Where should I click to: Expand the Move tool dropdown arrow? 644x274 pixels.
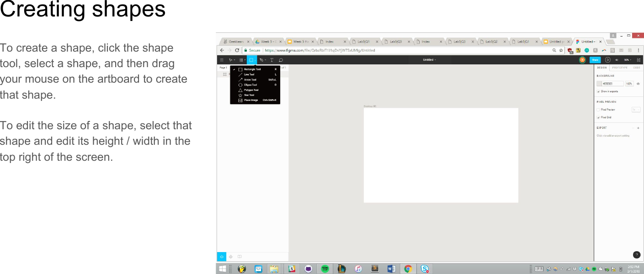point(234,60)
